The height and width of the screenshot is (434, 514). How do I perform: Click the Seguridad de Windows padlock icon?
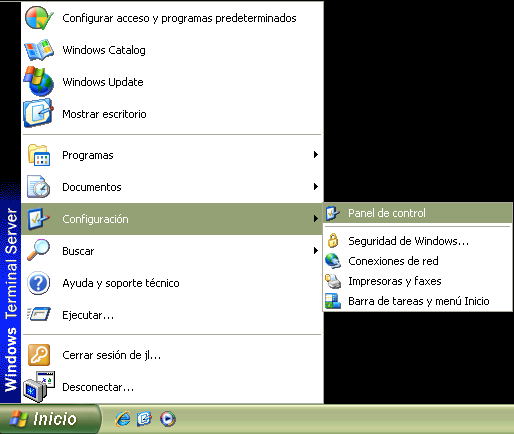(333, 240)
